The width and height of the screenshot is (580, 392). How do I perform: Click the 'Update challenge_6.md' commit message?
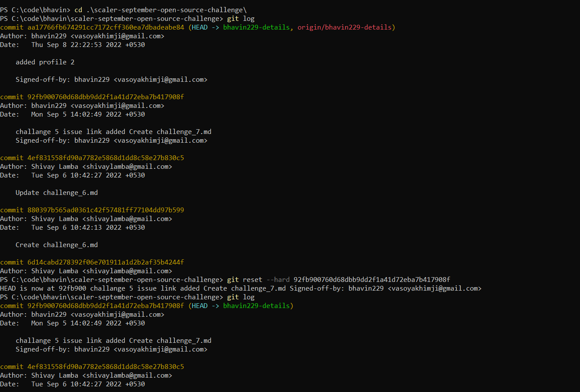[x=57, y=192]
